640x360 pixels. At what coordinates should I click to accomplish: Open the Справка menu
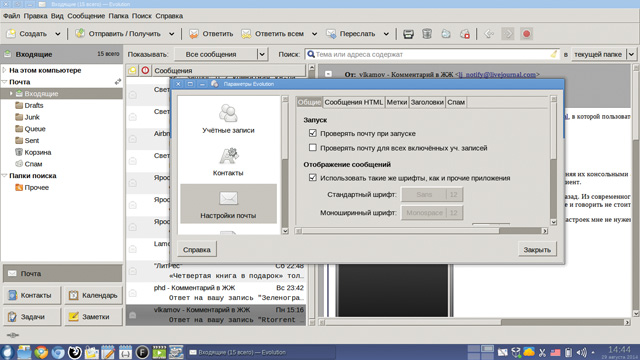click(169, 16)
